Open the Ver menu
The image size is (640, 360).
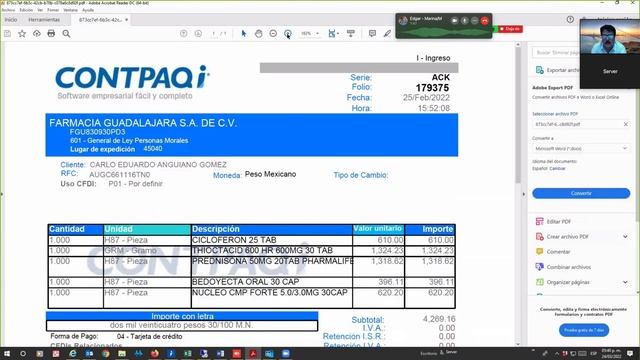tap(40, 10)
